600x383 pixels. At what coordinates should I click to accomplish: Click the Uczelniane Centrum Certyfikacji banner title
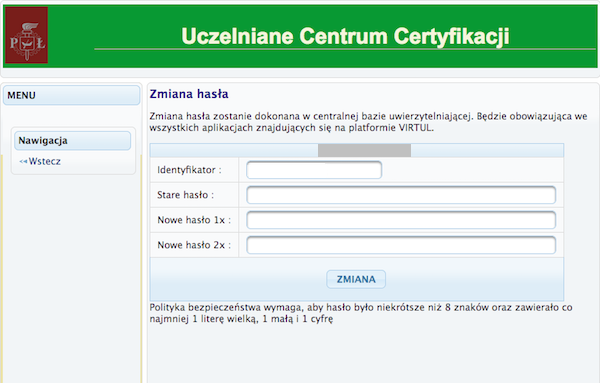point(345,37)
